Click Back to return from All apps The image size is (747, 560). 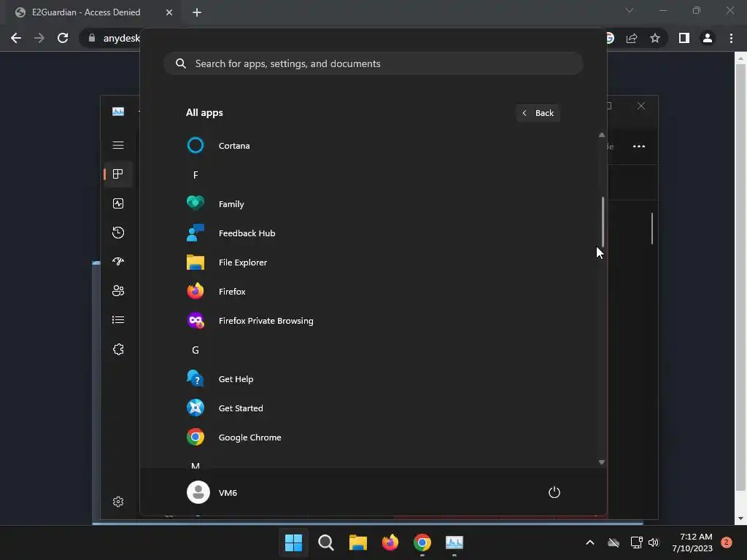click(x=538, y=113)
